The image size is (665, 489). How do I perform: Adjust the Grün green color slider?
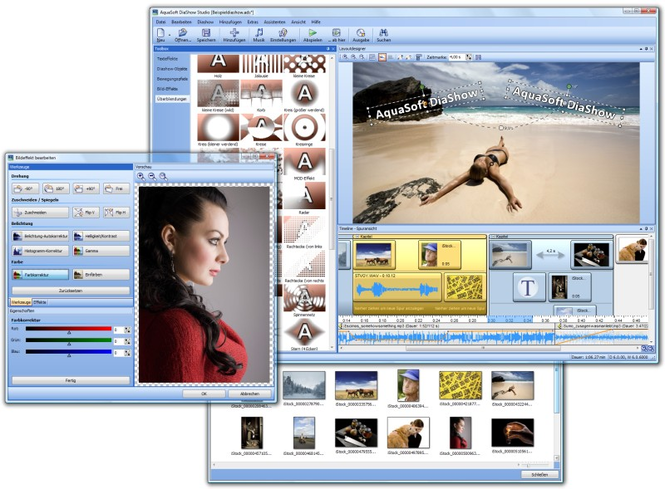coord(68,341)
